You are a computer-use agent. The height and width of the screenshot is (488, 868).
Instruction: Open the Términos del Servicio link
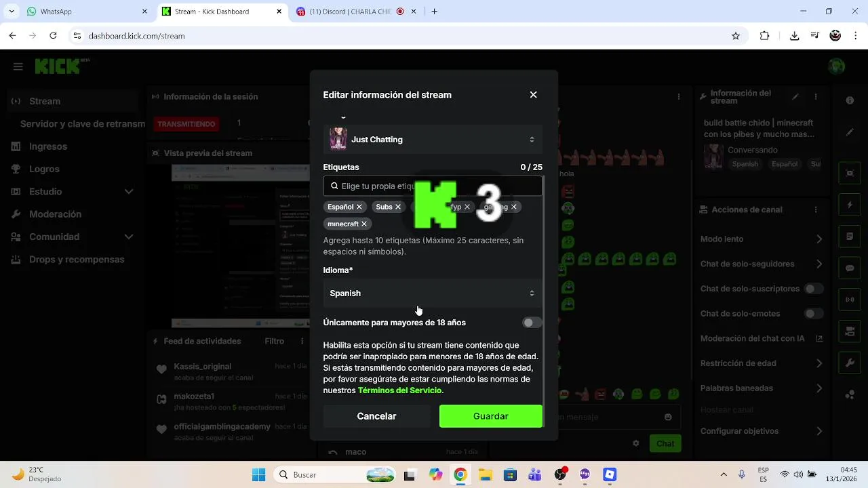coord(400,390)
